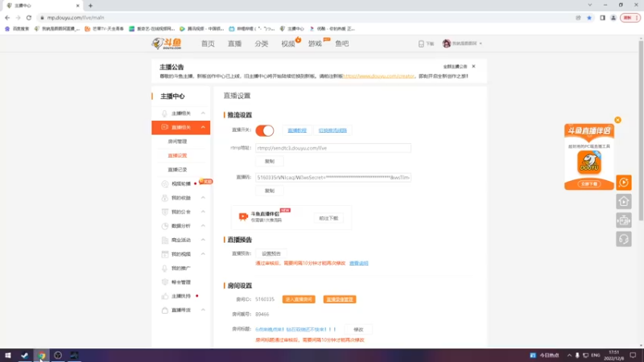The height and width of the screenshot is (362, 644).
Task: Collapse the highlighted orange sidebar section chevron
Action: tap(203, 127)
